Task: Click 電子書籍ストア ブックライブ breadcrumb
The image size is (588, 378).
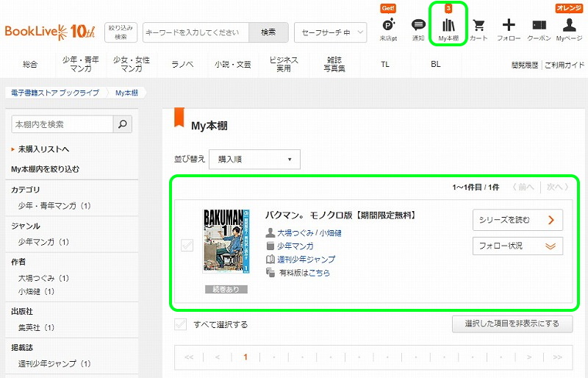Action: 55,93
